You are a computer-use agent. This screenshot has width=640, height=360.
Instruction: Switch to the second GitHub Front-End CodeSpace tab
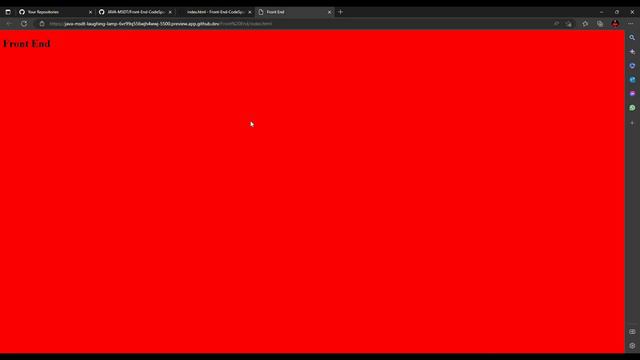(135, 12)
